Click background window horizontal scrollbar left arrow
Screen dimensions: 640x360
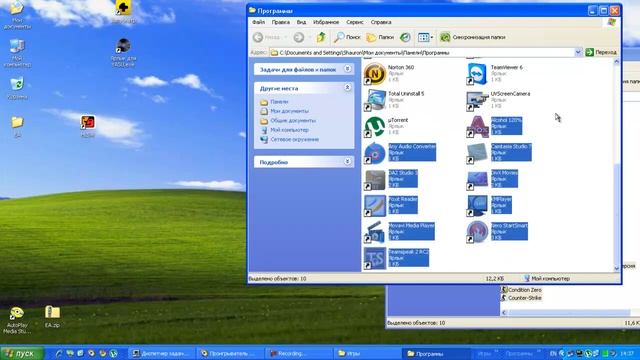(504, 313)
